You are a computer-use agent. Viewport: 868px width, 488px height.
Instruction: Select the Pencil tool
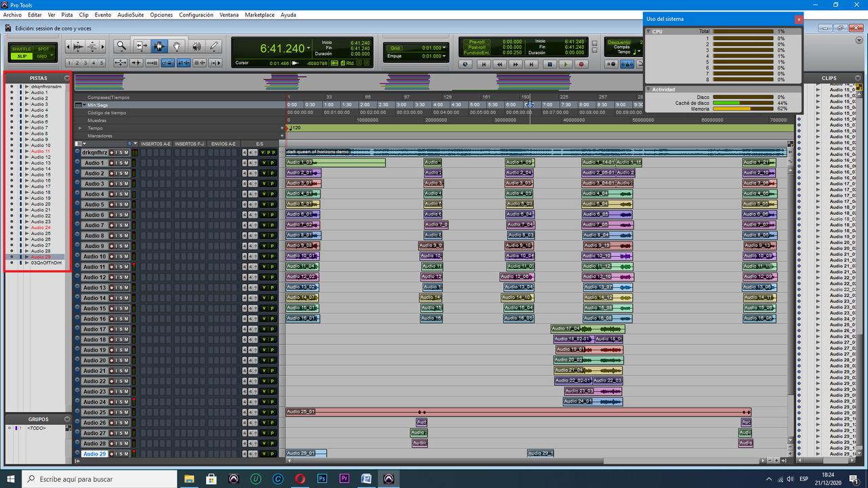(214, 45)
